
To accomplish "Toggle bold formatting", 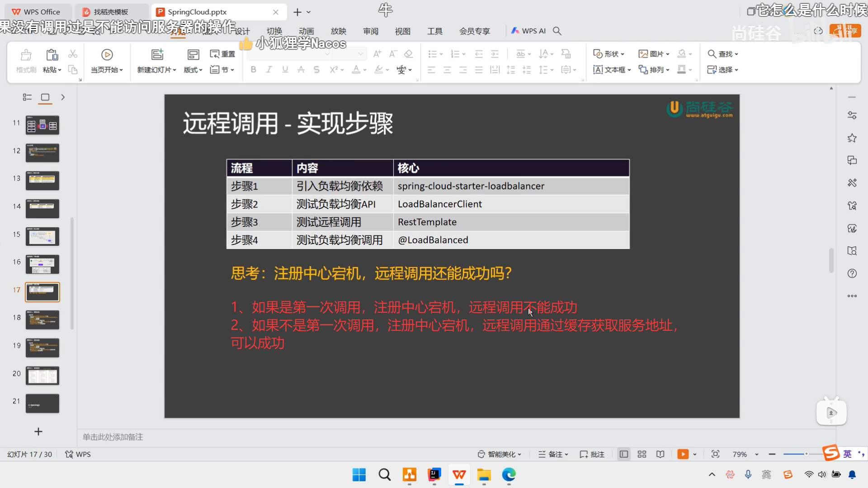I will click(x=253, y=70).
